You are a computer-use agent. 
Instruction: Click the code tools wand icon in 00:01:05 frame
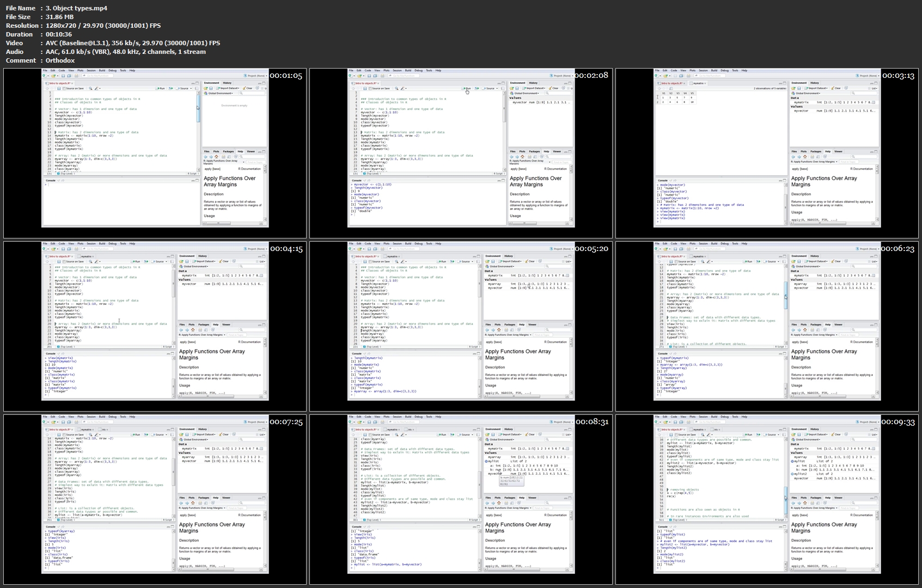tap(96, 88)
